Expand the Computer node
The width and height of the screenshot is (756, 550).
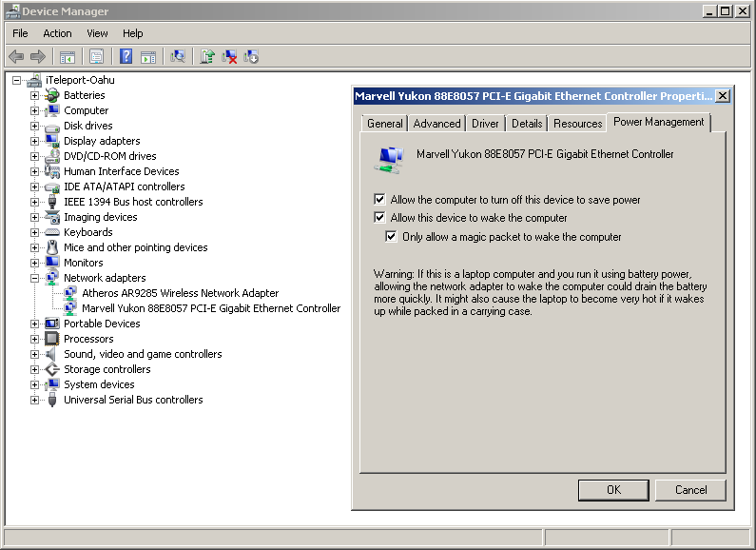(34, 110)
